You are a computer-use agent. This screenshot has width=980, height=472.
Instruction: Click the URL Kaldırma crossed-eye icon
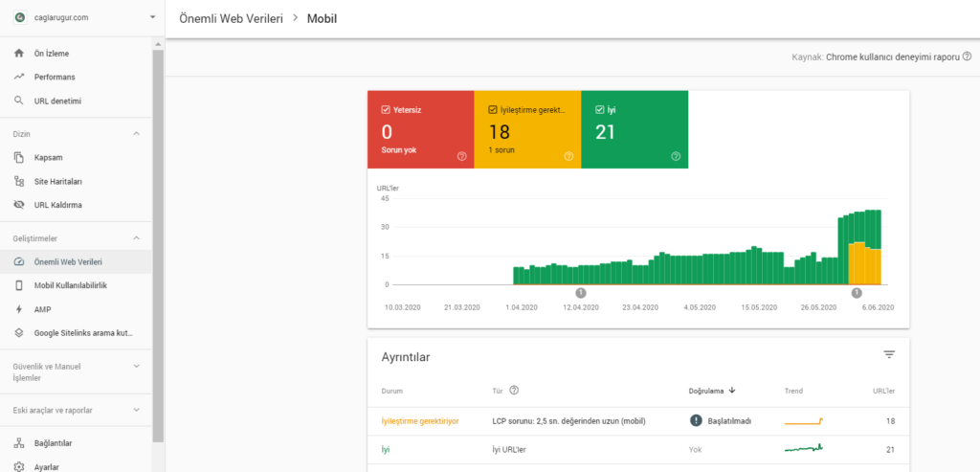(19, 205)
